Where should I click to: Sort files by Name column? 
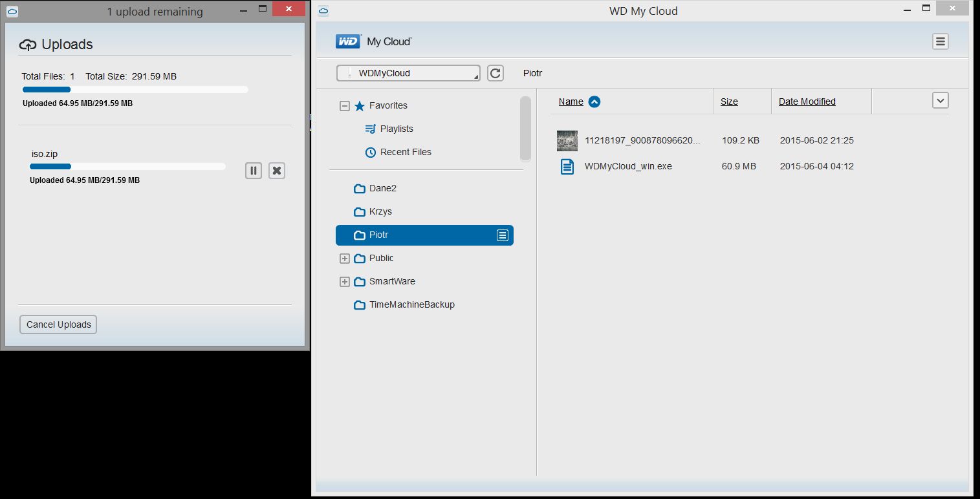[x=571, y=101]
